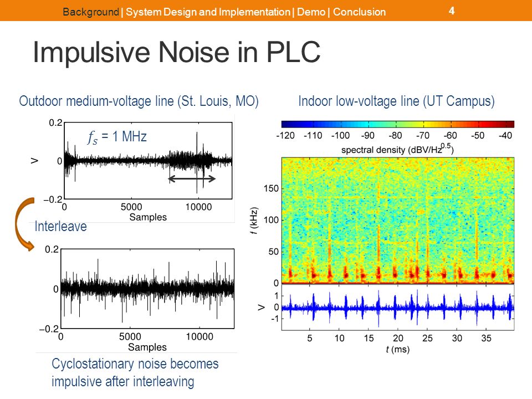The image size is (532, 399).
Task: Select the title Impulsive Noise in PLC
Action: click(176, 52)
